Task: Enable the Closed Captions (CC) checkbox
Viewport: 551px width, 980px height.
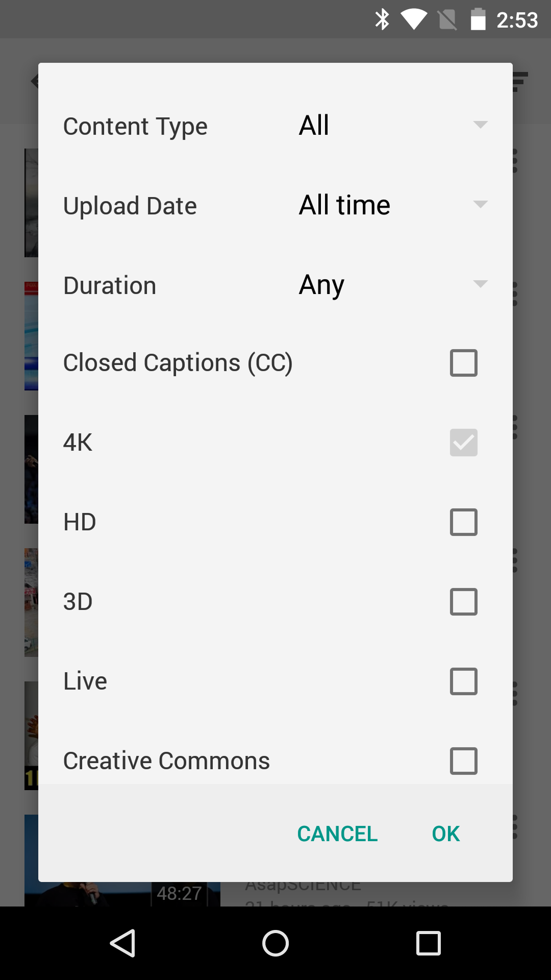Action: (x=463, y=363)
